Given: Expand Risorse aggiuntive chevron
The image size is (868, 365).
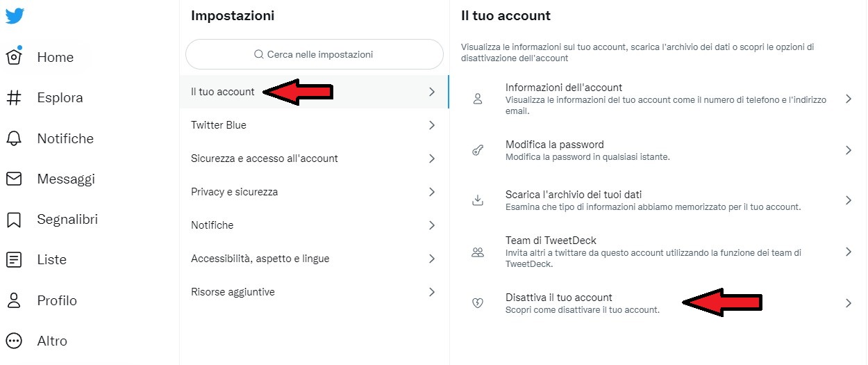Looking at the screenshot, I should [432, 292].
